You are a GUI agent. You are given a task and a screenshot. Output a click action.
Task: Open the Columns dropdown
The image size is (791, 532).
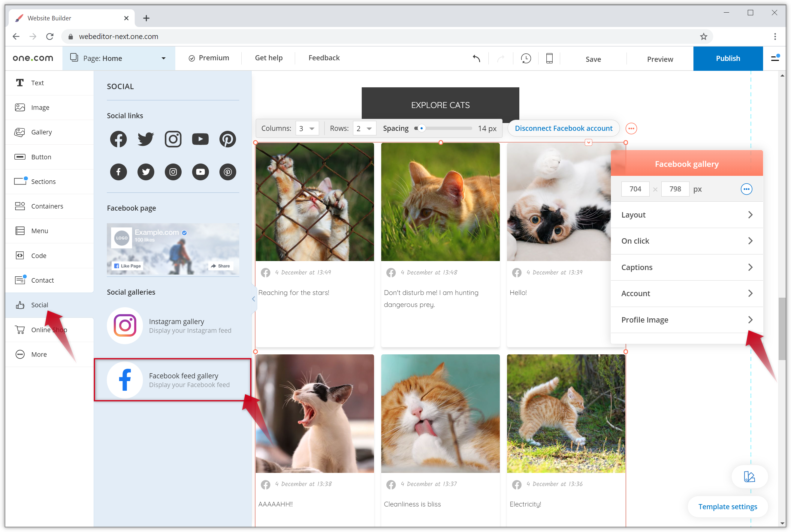[x=307, y=129]
